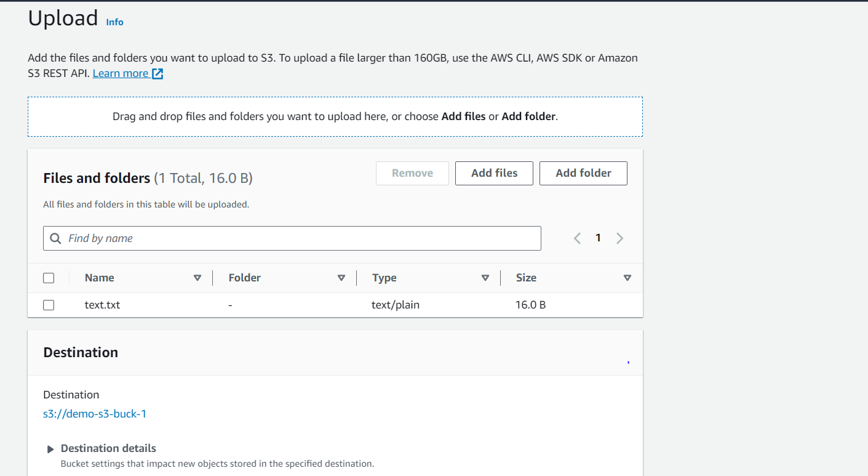Viewport: 868px width, 476px height.
Task: Click the Name column header
Action: (x=100, y=278)
